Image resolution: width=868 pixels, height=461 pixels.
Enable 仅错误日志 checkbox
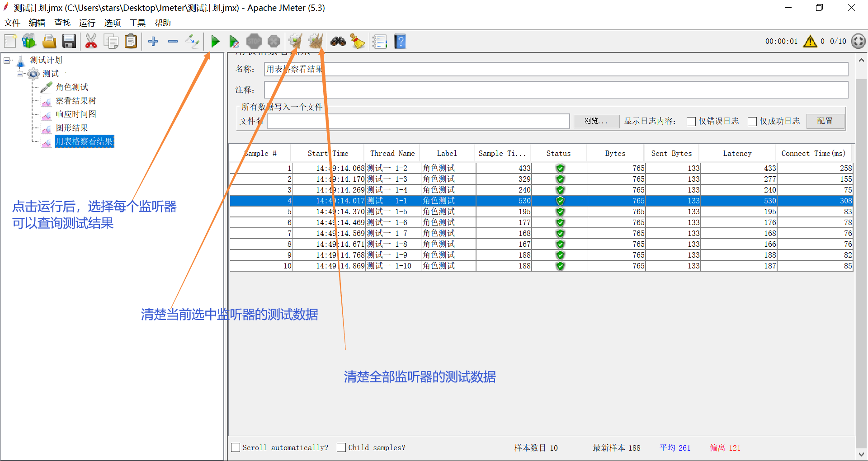(x=691, y=121)
